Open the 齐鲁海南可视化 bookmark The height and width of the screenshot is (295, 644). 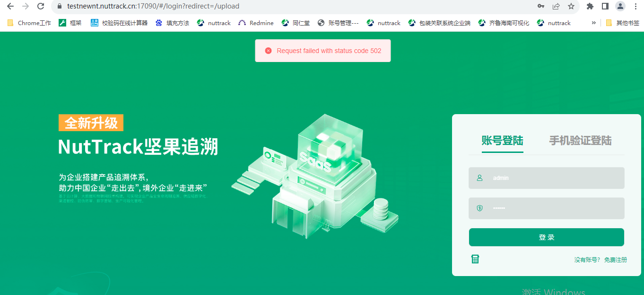504,23
